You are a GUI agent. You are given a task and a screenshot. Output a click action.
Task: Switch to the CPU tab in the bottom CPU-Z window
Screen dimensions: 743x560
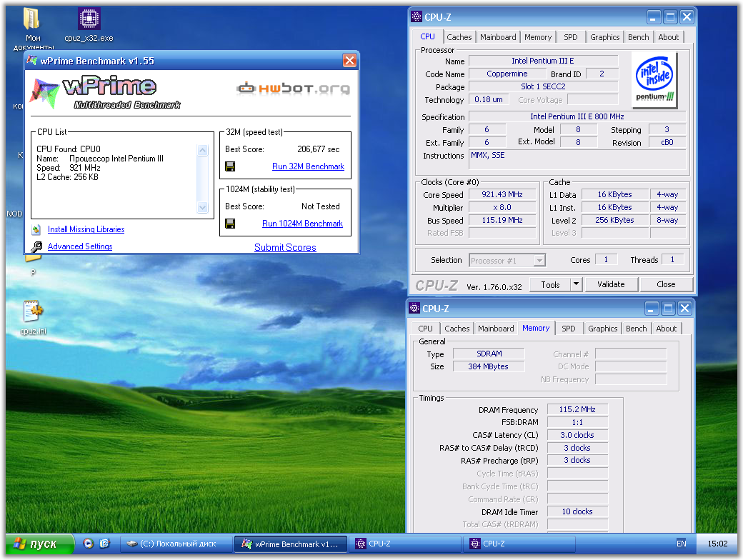point(425,329)
